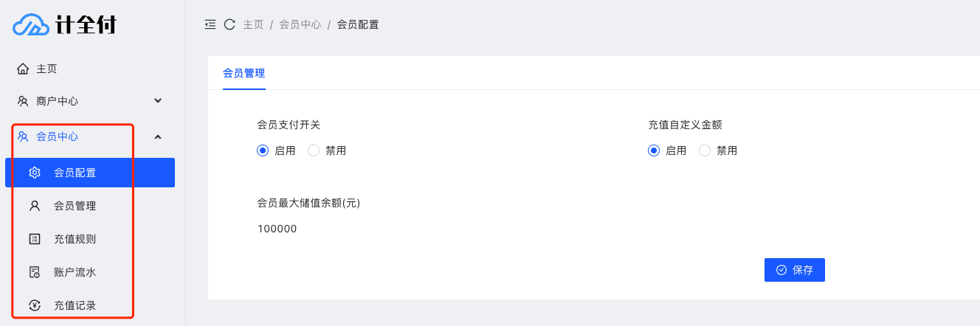
Task: Collapse the 会员中心 menu chevron
Action: tap(157, 136)
